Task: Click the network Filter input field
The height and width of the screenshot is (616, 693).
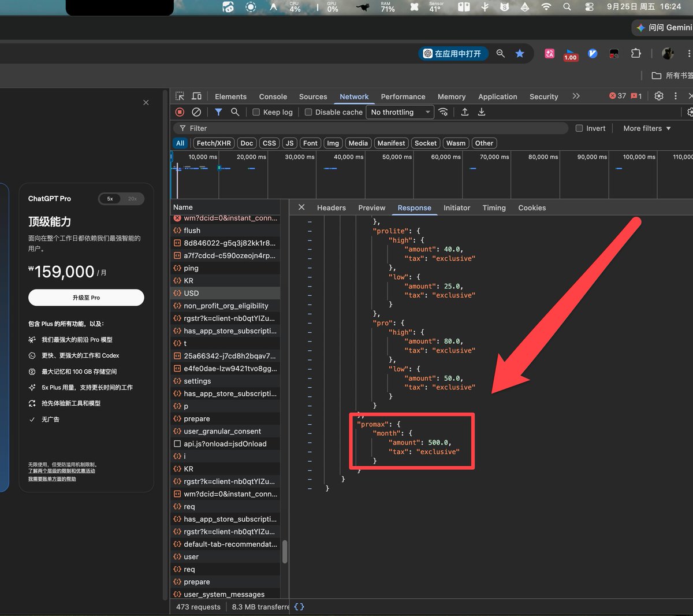Action: tap(371, 128)
